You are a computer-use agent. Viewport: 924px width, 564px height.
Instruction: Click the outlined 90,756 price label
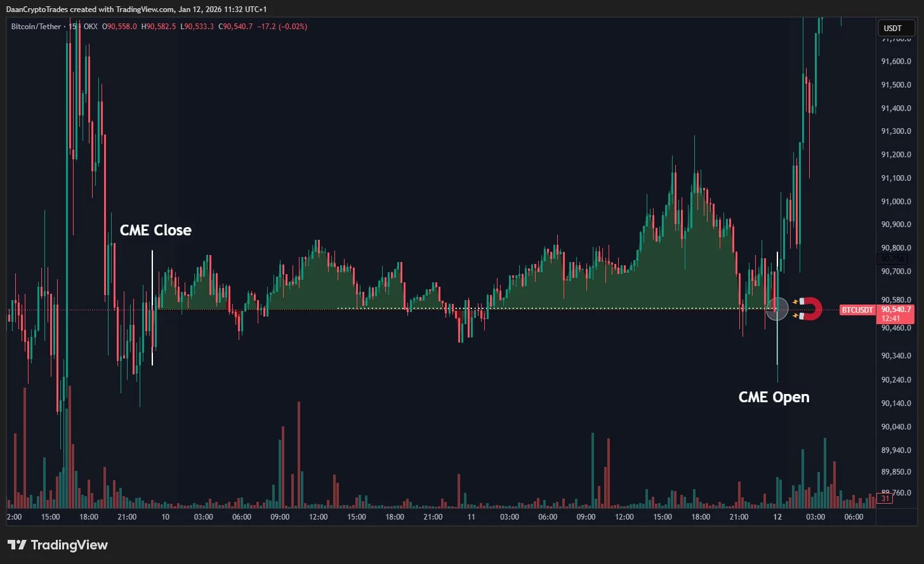click(893, 259)
